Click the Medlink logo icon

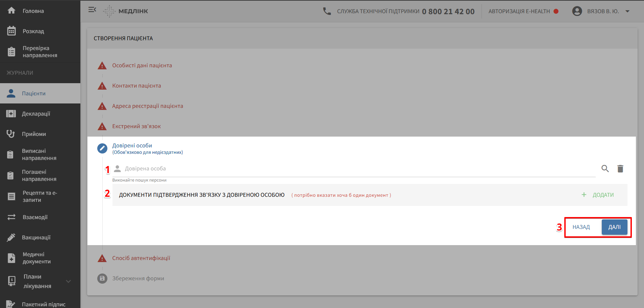[109, 11]
